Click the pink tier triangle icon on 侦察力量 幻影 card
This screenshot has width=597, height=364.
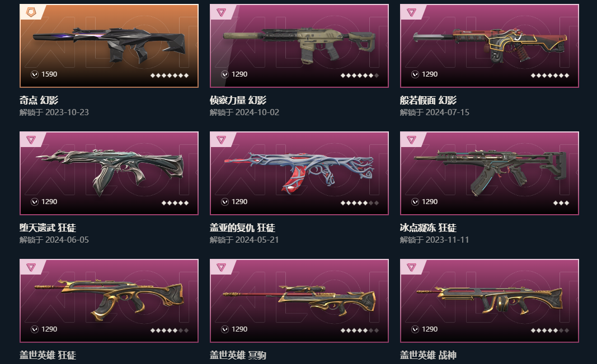[221, 12]
